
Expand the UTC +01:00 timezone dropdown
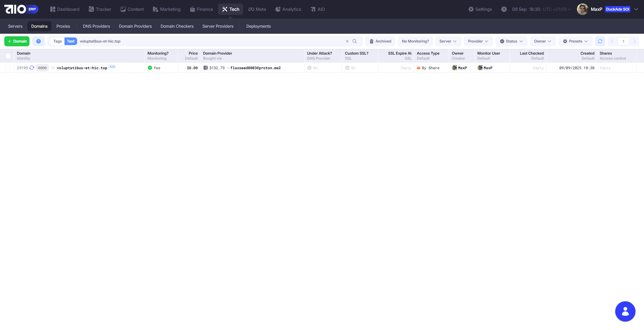[x=557, y=9]
